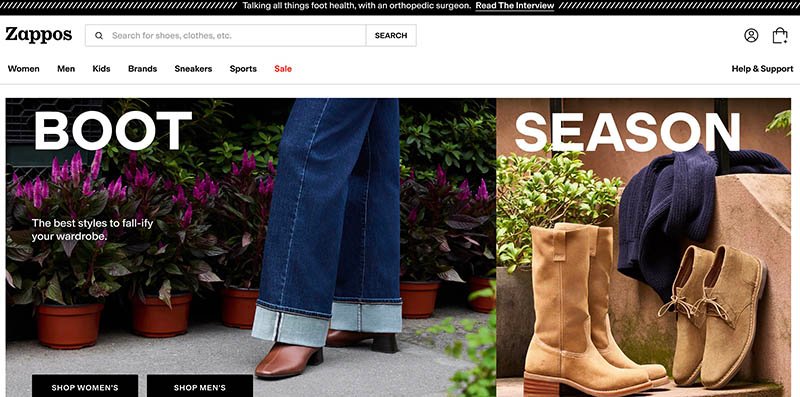Click the SHOP MEN'S button
This screenshot has height=397, width=800.
[199, 386]
